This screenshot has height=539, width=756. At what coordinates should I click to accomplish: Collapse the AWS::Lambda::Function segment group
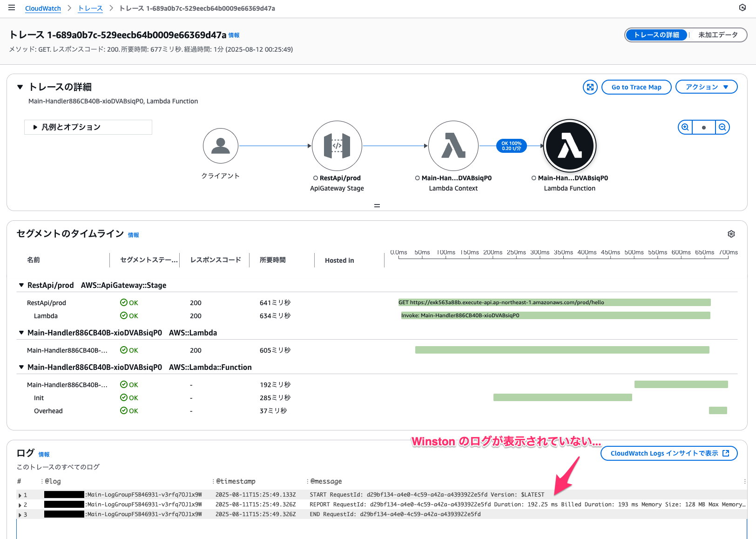[21, 367]
